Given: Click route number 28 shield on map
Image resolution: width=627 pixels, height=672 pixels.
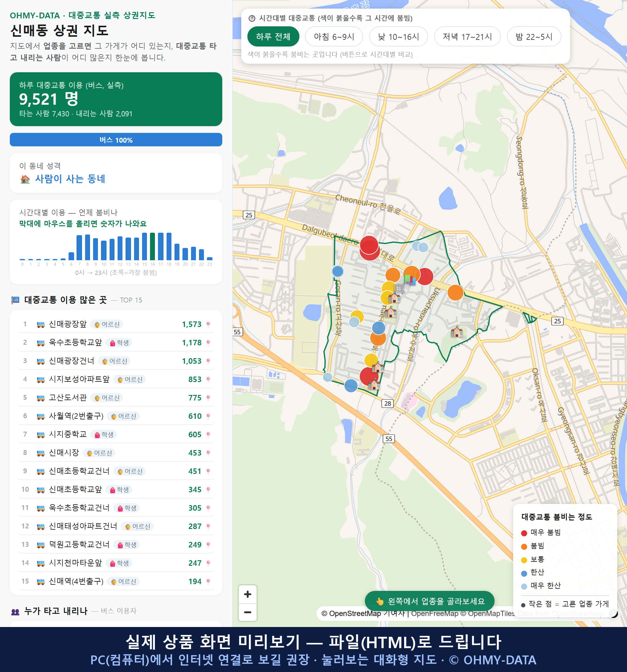Looking at the screenshot, I should [x=388, y=403].
